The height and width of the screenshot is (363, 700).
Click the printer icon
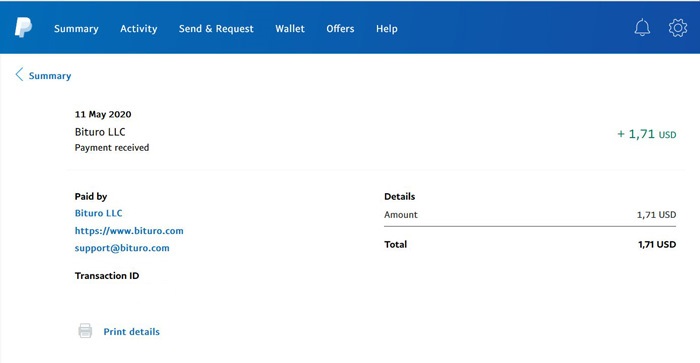[x=85, y=331]
